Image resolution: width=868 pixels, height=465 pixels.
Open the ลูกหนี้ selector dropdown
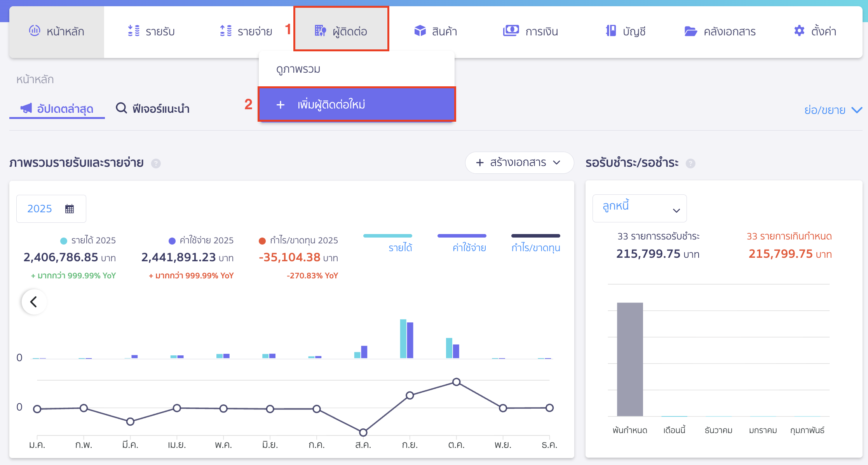(x=639, y=208)
